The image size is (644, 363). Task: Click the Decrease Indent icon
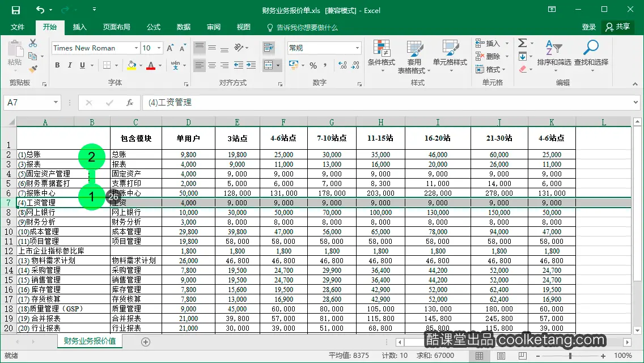[x=239, y=65]
